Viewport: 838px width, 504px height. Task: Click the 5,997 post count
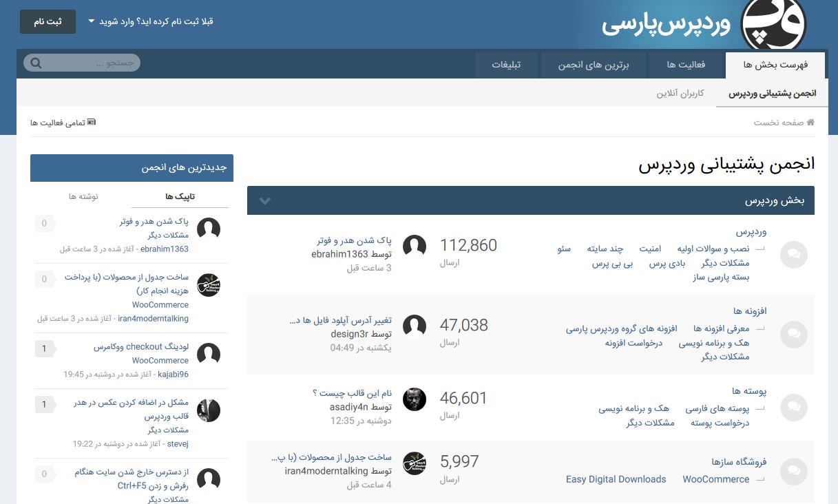click(459, 461)
